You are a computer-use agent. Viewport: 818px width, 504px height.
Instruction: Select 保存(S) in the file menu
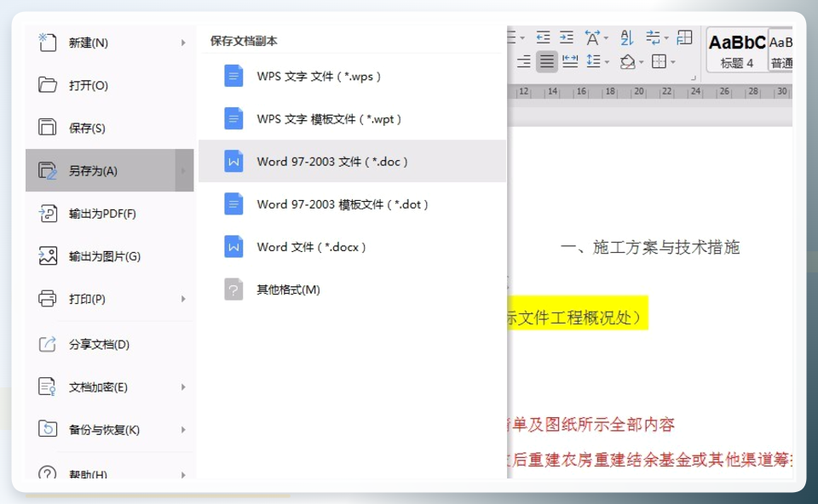coord(110,129)
